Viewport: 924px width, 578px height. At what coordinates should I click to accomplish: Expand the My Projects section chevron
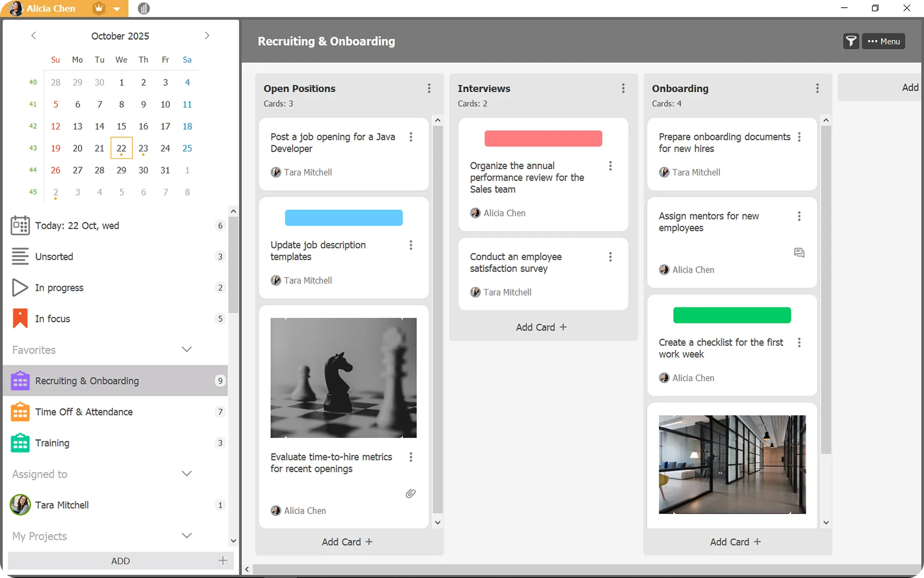coord(187,536)
